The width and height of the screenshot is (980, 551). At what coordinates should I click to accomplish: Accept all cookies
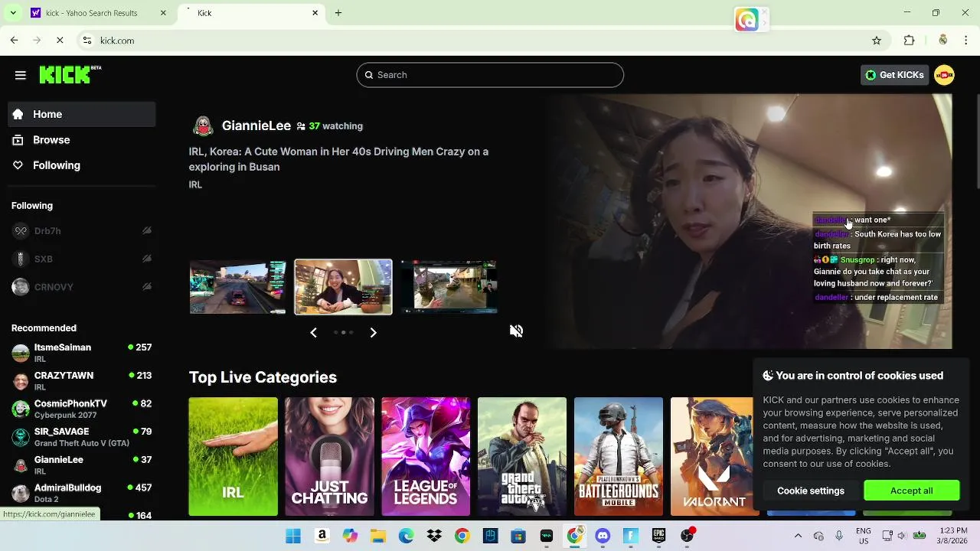coord(911,491)
